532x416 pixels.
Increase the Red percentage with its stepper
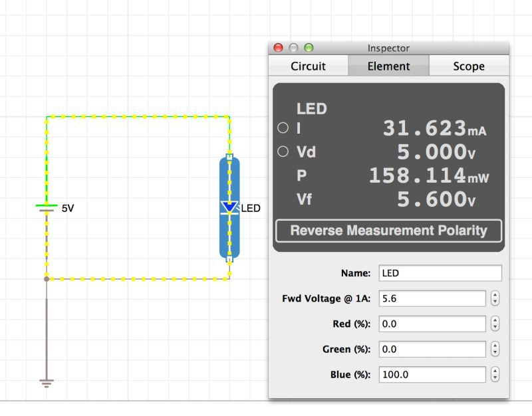495,320
